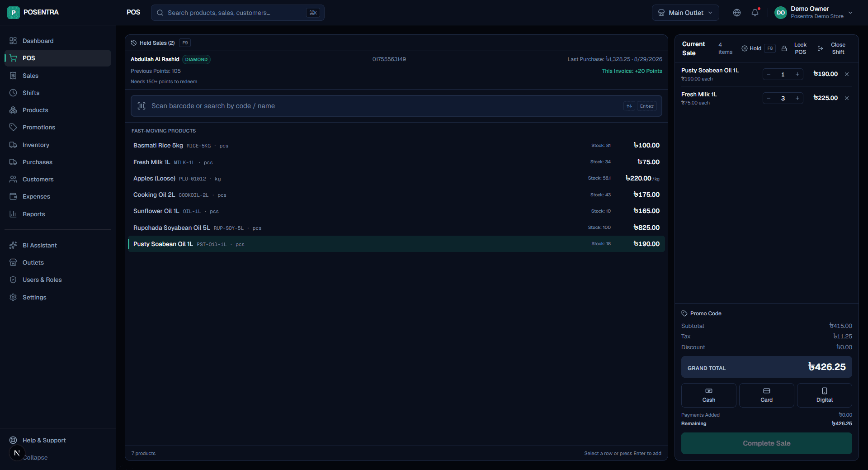Select Card payment method

(x=766, y=395)
